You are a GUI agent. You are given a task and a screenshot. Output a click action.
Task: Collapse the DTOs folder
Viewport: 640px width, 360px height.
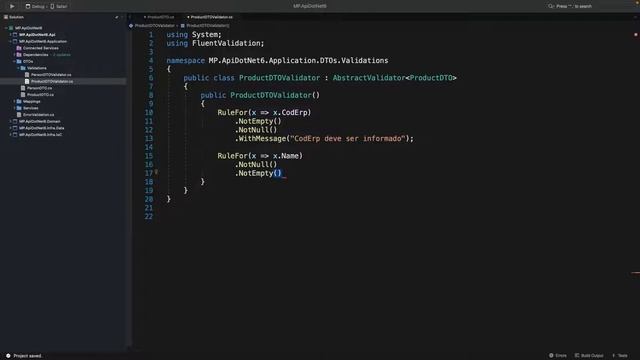click(14, 61)
